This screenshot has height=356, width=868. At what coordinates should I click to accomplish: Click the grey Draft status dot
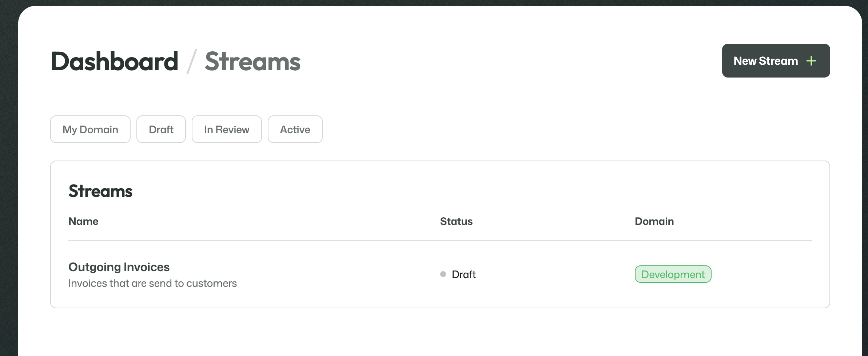tap(443, 274)
